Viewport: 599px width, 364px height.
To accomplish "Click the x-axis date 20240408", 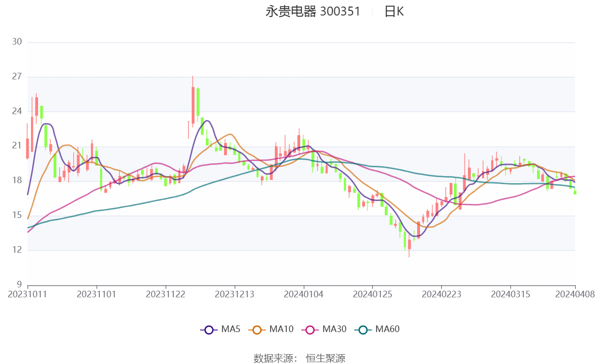I will 575,294.
